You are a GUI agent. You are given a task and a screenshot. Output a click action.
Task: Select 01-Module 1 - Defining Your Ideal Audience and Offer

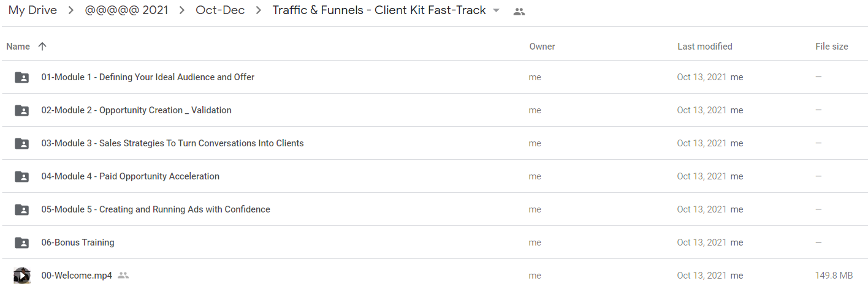148,77
